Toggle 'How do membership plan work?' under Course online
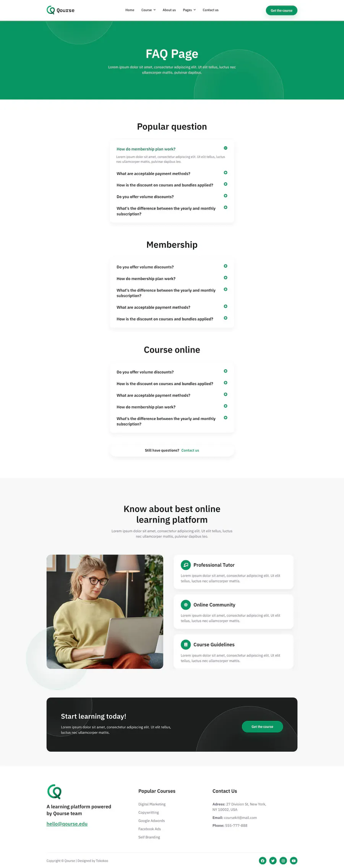 pos(226,406)
